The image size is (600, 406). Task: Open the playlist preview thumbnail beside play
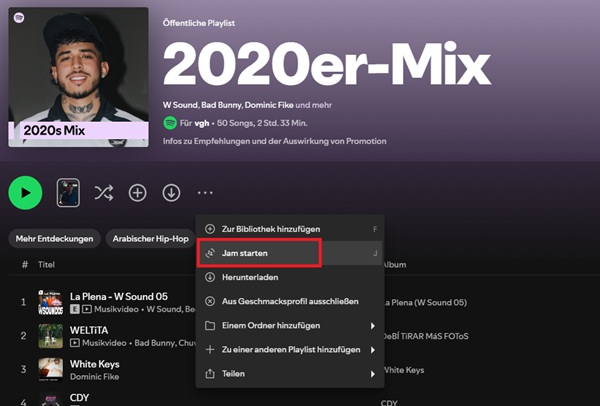tap(68, 193)
